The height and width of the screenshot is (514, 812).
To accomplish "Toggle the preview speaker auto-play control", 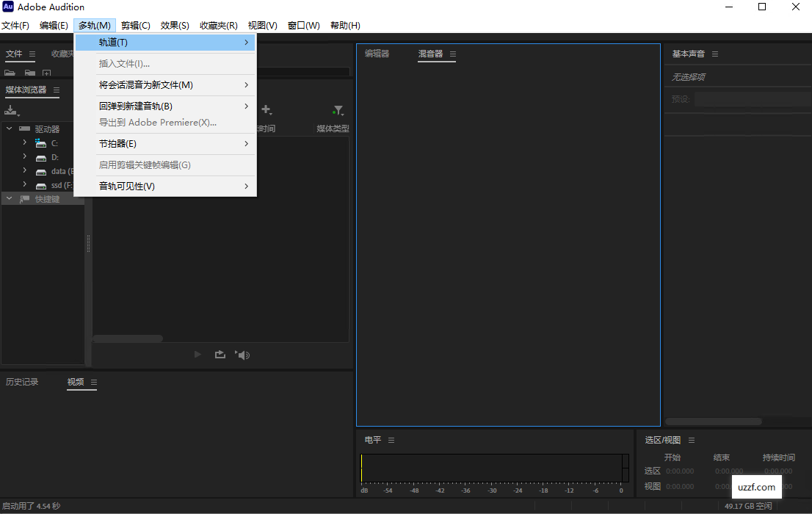I will [x=242, y=355].
